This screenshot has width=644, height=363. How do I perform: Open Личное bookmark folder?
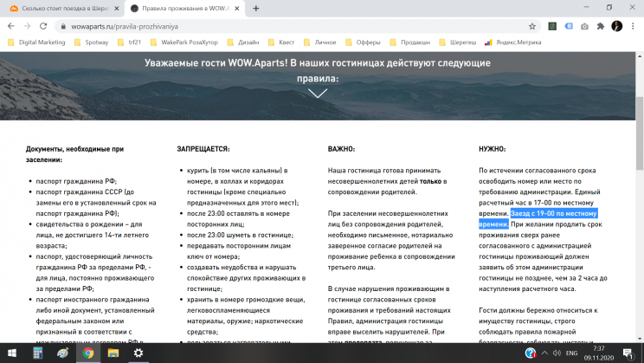pyautogui.click(x=320, y=42)
